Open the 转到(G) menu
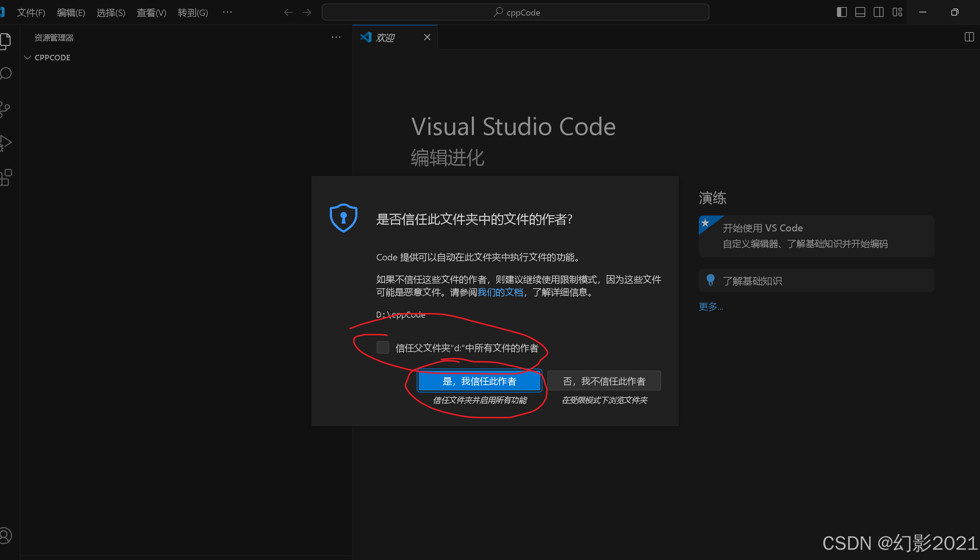The width and height of the screenshot is (980, 560). coord(193,13)
